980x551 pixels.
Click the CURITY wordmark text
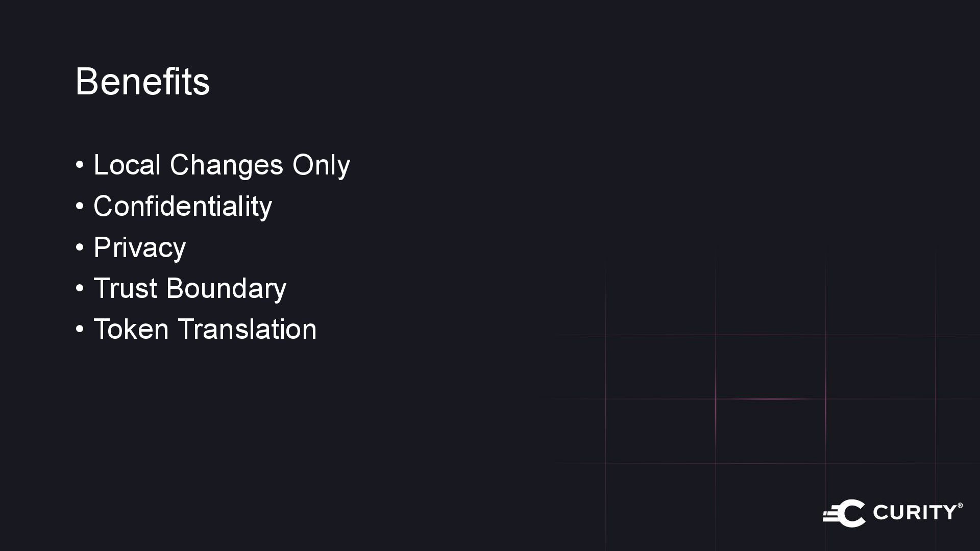(x=914, y=512)
